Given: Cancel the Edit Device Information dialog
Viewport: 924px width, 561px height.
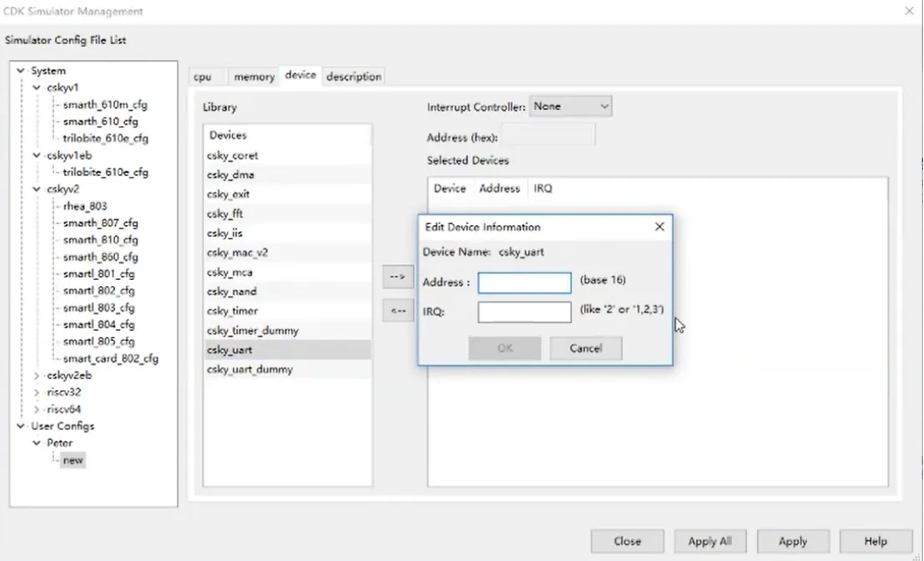Looking at the screenshot, I should point(585,348).
